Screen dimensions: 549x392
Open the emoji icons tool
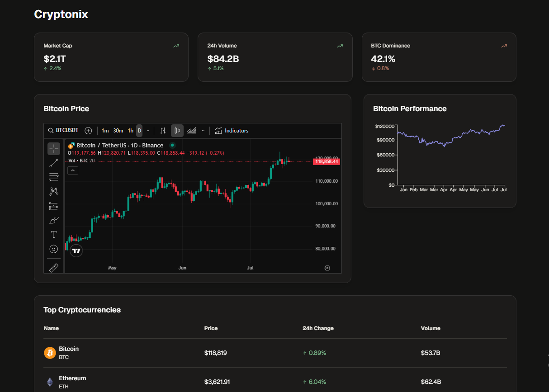[x=54, y=249]
